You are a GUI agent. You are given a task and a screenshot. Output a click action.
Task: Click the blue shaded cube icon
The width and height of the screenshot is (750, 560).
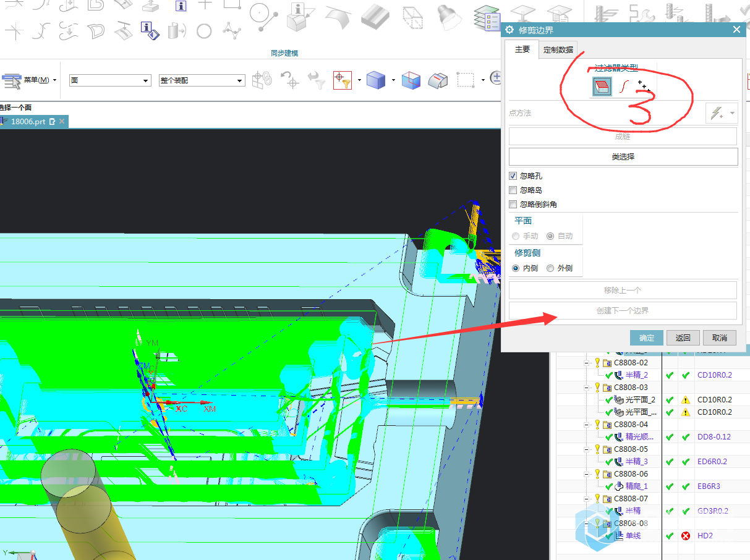coord(376,80)
